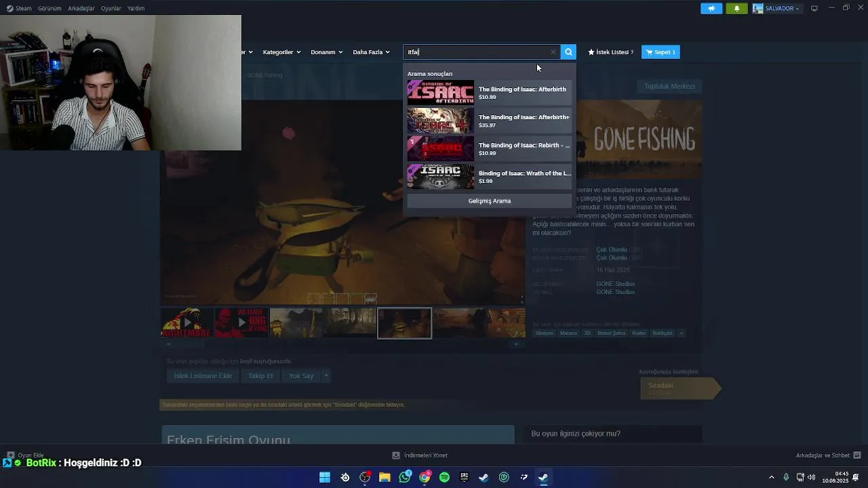
Task: Select Binding of Isaac: Wrath of the Lamb result
Action: pos(489,176)
